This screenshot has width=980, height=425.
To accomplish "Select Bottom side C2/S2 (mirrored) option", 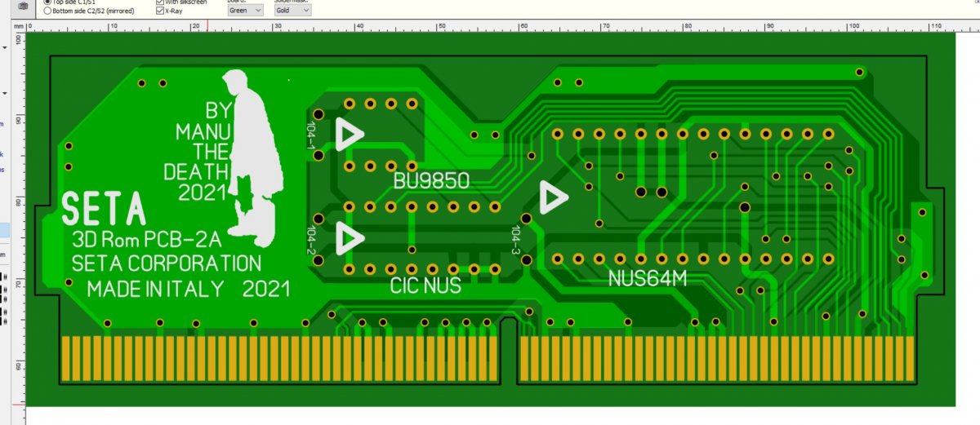I will pyautogui.click(x=47, y=11).
